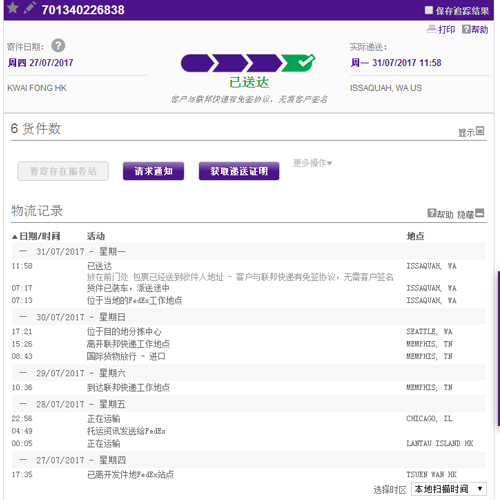The width and height of the screenshot is (500, 500).
Task: Click the 位于目的地分拣中心 entry
Action: pos(124,332)
